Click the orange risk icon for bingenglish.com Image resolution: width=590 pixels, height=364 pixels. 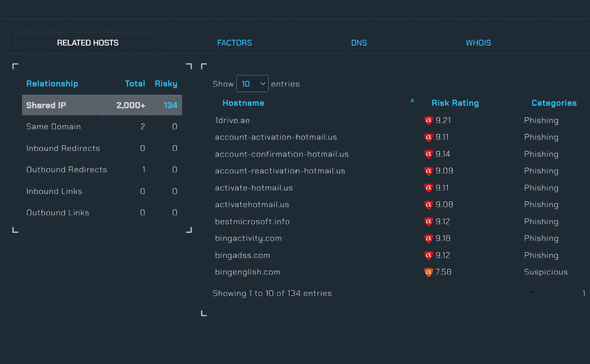[x=429, y=272]
